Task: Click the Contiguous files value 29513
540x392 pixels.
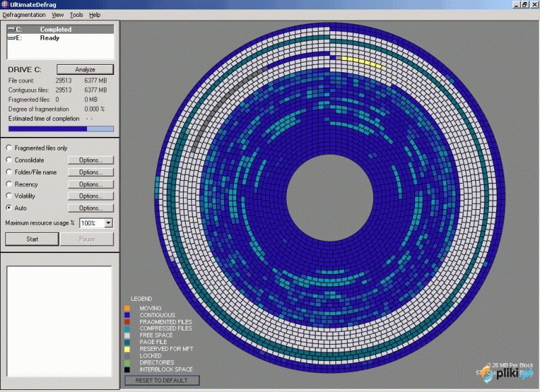Action: point(63,90)
